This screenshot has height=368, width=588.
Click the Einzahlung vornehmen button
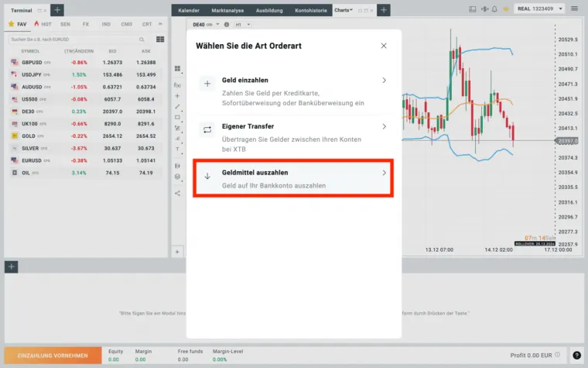tap(51, 356)
